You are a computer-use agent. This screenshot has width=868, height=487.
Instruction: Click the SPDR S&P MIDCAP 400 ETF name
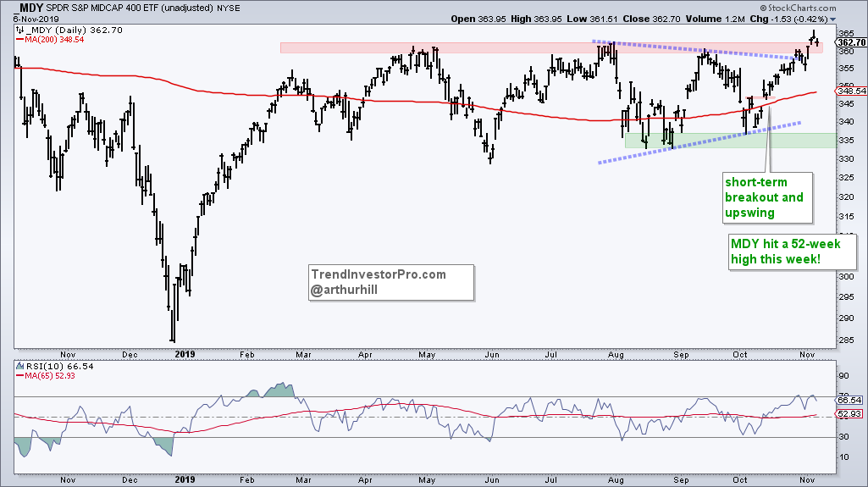coord(102,8)
